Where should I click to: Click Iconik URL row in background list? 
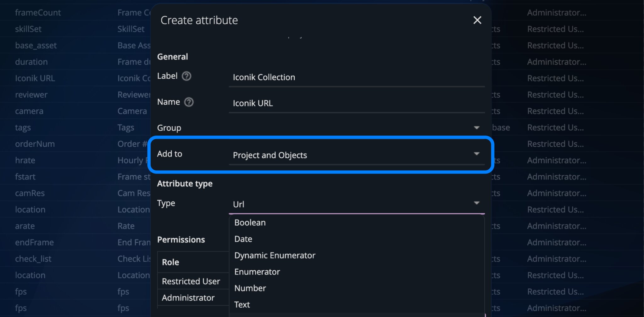click(x=35, y=78)
